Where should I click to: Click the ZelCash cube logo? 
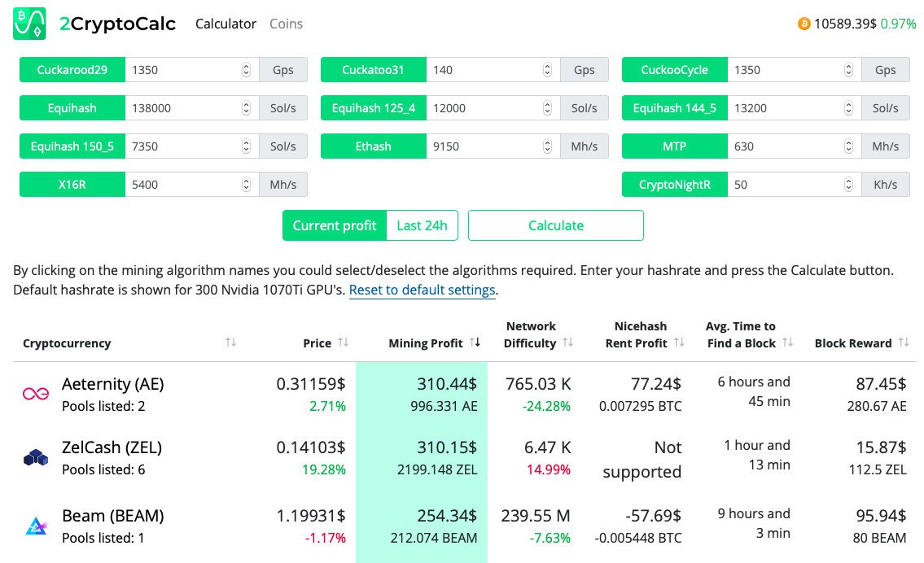(35, 459)
